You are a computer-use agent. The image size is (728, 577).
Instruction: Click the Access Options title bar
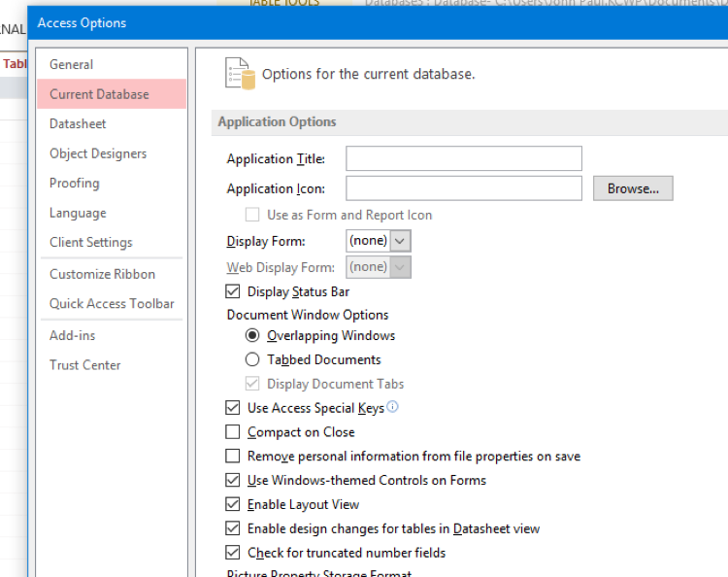tap(378, 22)
